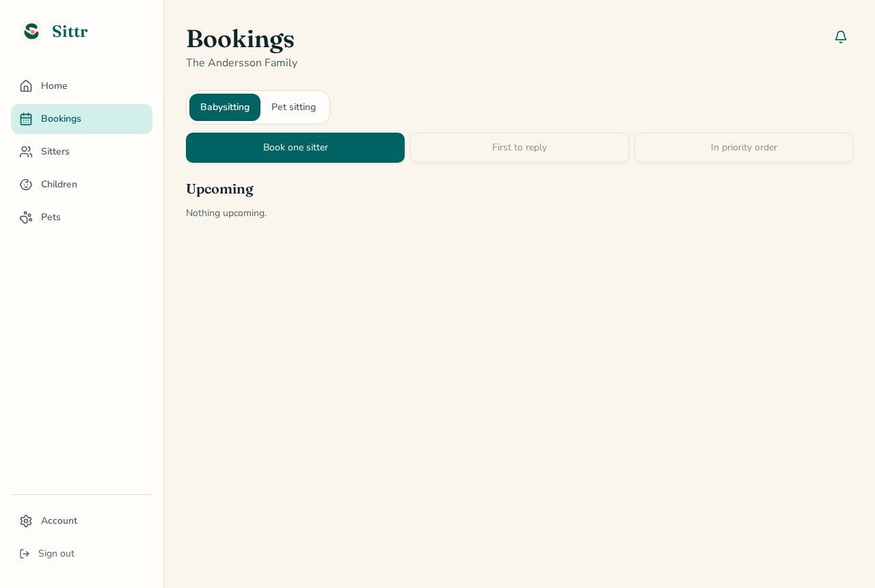This screenshot has height=588, width=875.
Task: Click the Sittr brand name
Action: click(x=70, y=31)
